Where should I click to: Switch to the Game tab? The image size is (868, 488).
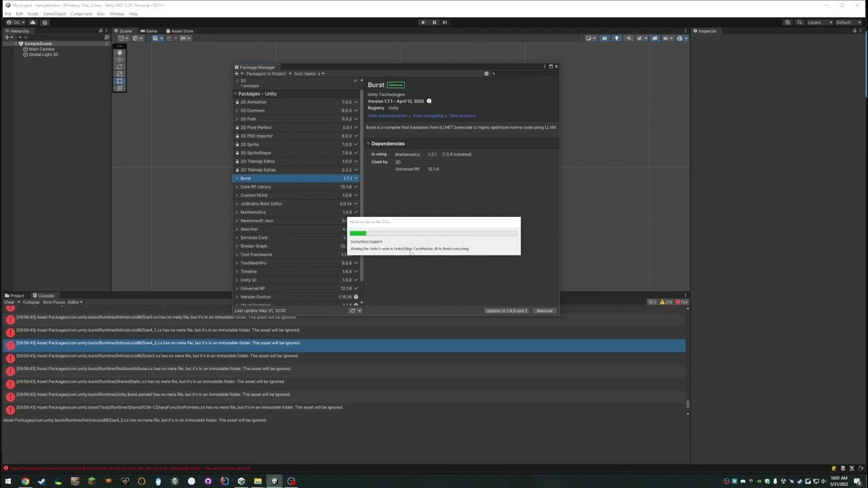point(149,30)
